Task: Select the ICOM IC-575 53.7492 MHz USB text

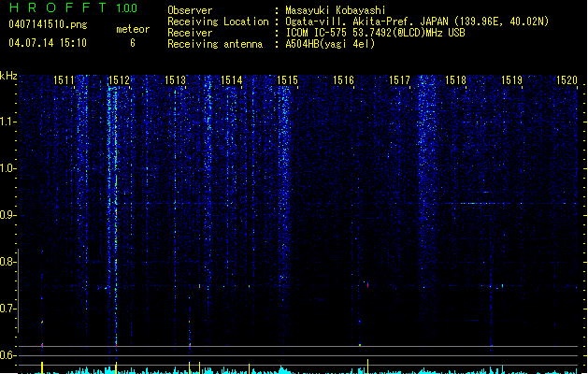Action: 375,33
